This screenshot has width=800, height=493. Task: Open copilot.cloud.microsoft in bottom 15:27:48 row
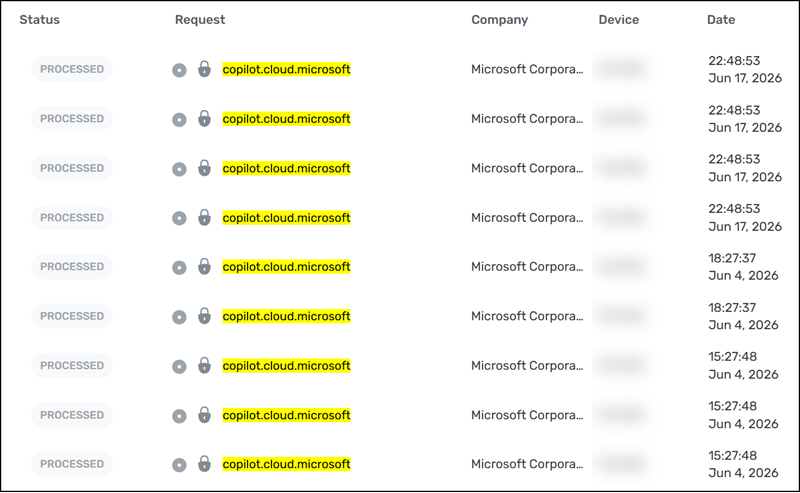286,464
